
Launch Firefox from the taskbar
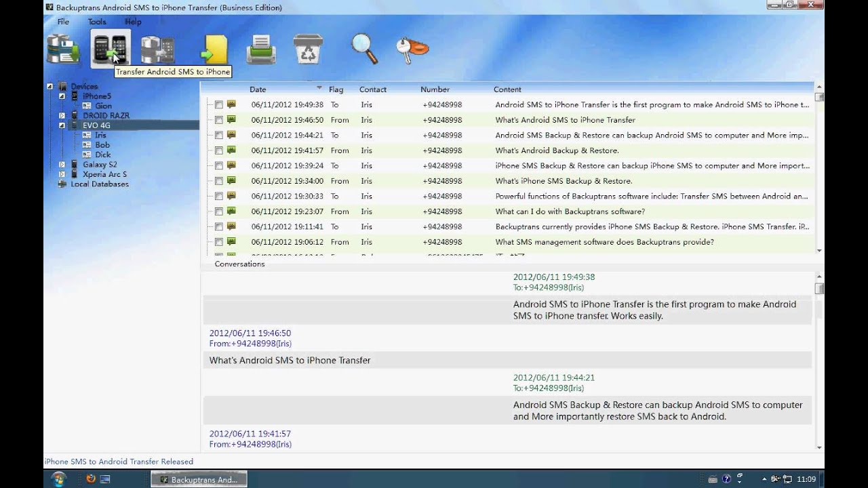coord(90,479)
